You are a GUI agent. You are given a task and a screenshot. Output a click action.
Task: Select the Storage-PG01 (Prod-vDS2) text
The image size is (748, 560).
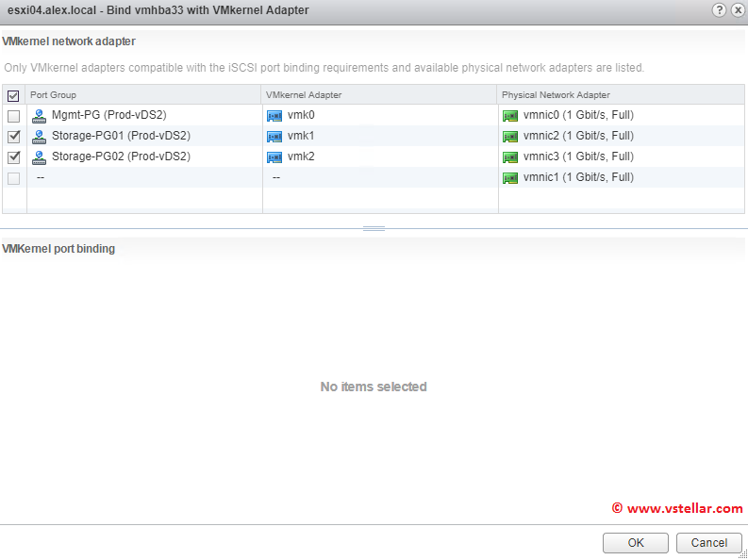[121, 136]
